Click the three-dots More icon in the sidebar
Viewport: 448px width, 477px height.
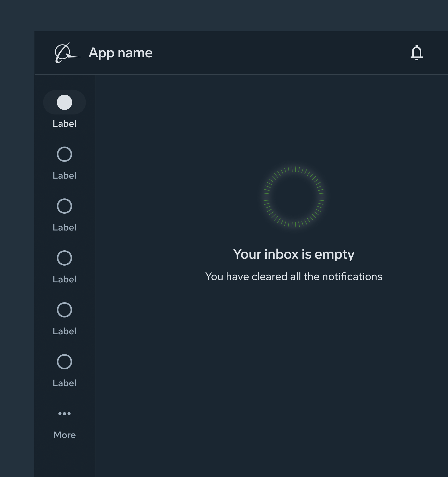pos(64,414)
